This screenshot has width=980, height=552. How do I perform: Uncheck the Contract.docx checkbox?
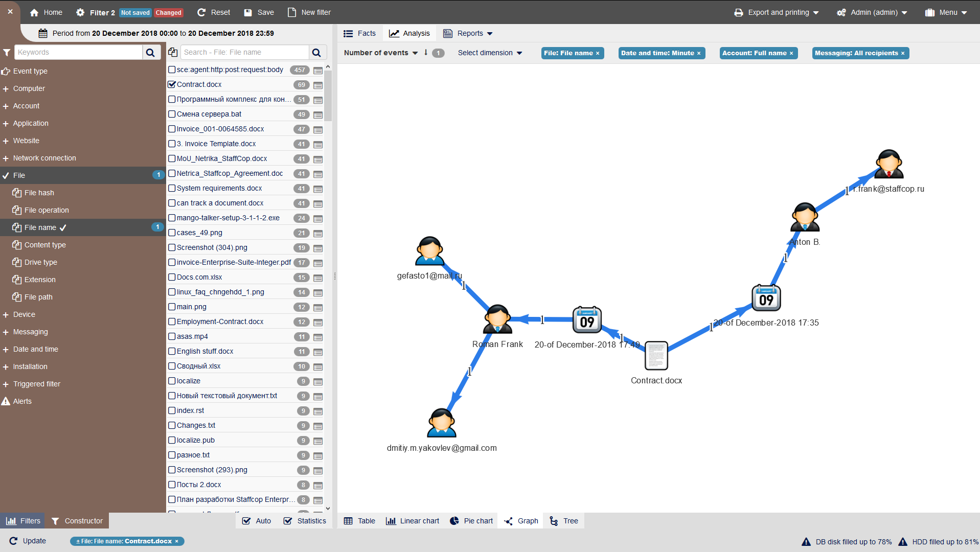coord(172,84)
